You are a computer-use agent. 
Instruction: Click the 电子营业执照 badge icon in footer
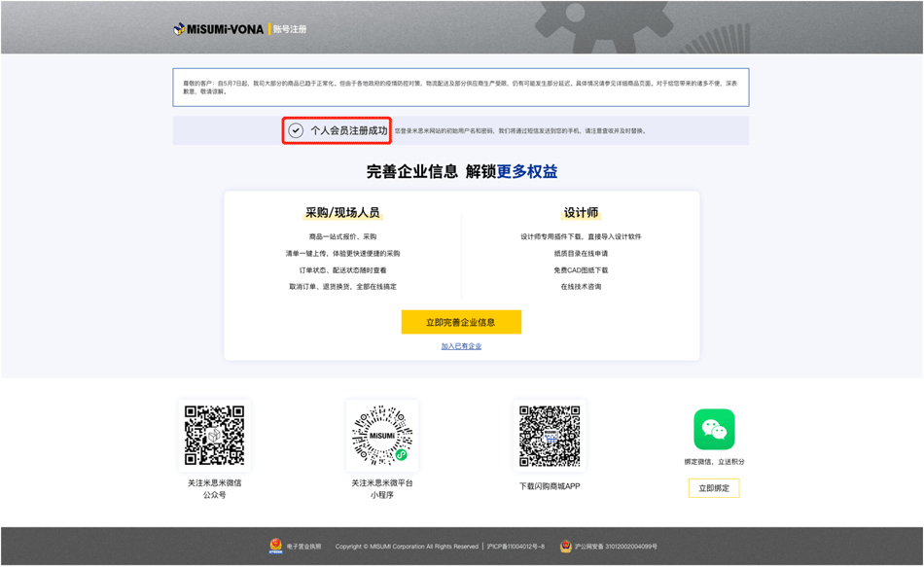point(276,547)
